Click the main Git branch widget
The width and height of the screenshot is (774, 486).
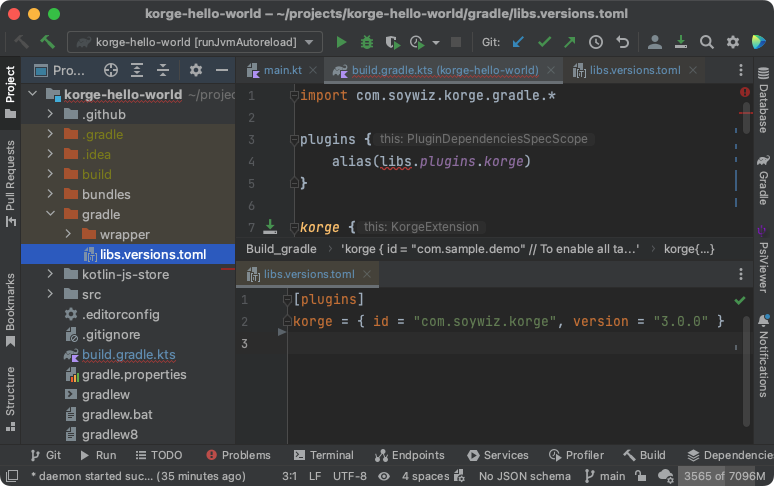(x=605, y=476)
